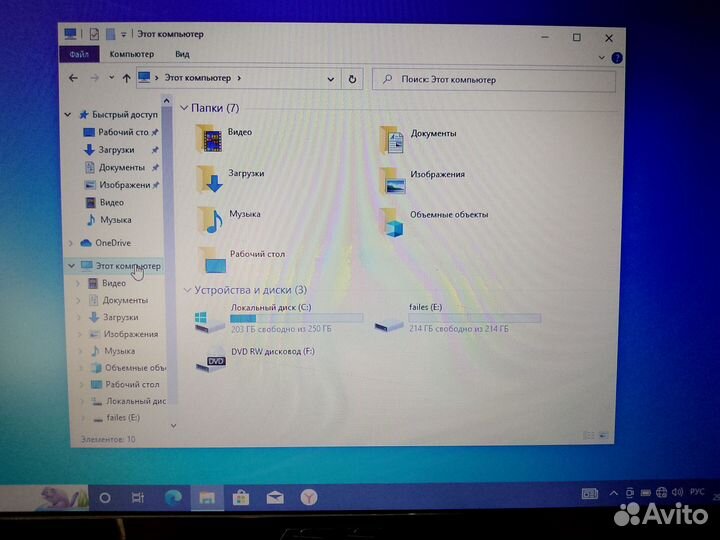The width and height of the screenshot is (720, 540).
Task: Select DVD RW дисковод (F:)
Action: coord(256,358)
